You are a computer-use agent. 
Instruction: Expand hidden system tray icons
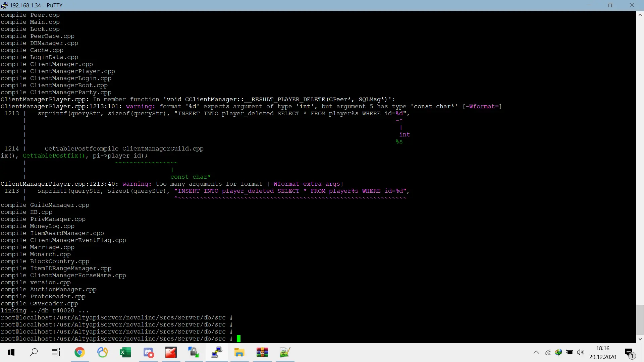tap(536, 352)
